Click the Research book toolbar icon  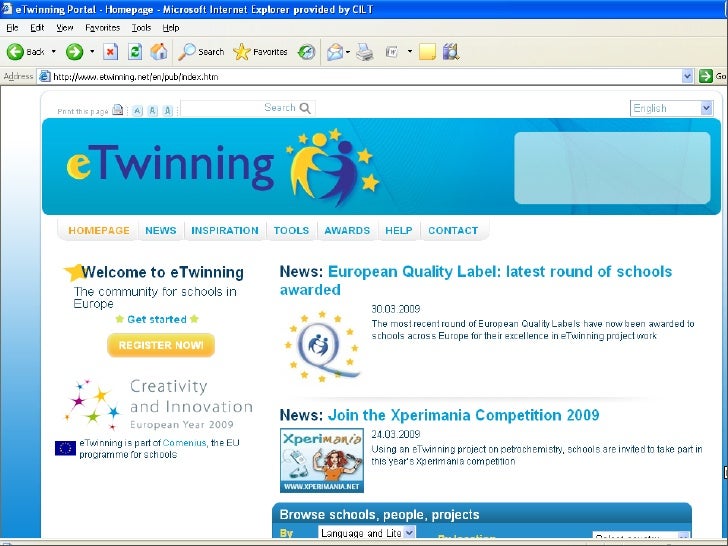click(x=451, y=52)
